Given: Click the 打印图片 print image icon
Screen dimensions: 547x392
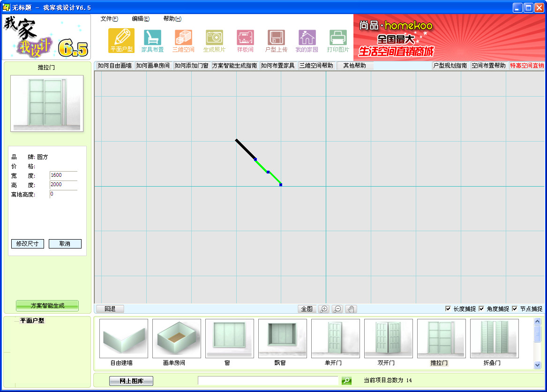Looking at the screenshot, I should tap(337, 40).
